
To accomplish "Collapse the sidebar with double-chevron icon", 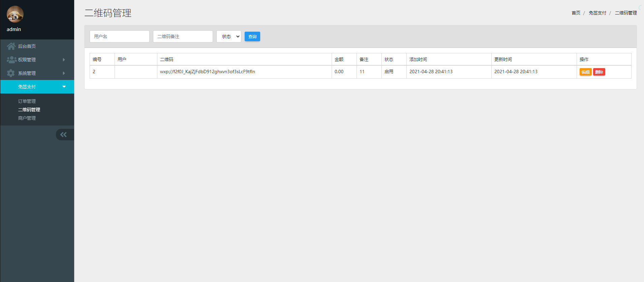I will coord(64,135).
